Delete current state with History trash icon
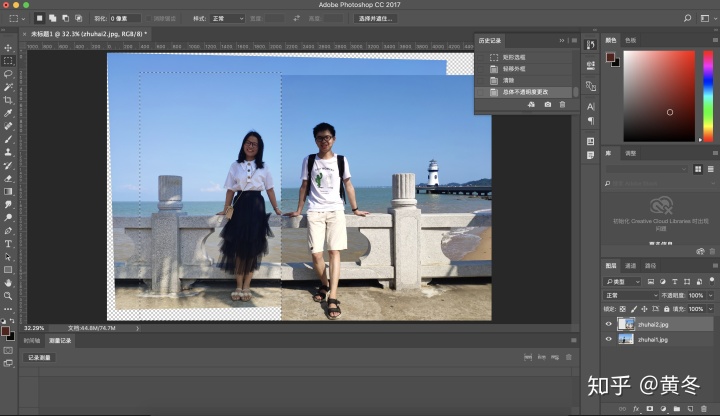 tap(562, 104)
